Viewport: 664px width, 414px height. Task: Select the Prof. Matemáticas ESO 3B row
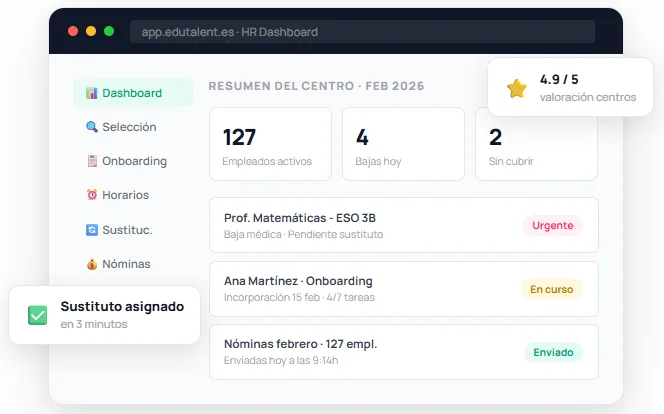pyautogui.click(x=404, y=225)
